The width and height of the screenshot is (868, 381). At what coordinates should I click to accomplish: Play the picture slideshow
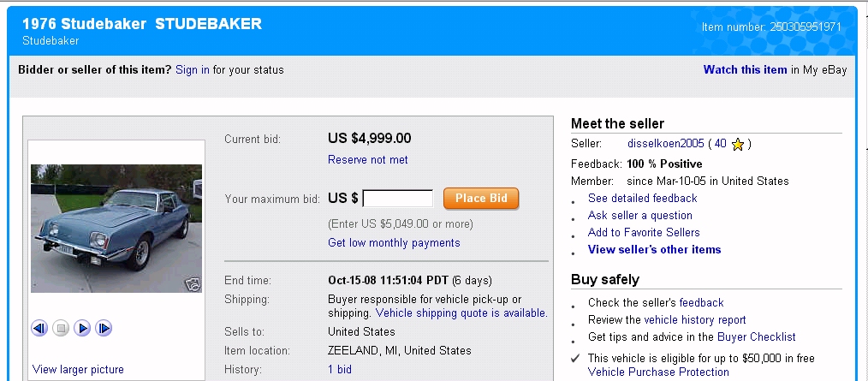pyautogui.click(x=82, y=328)
